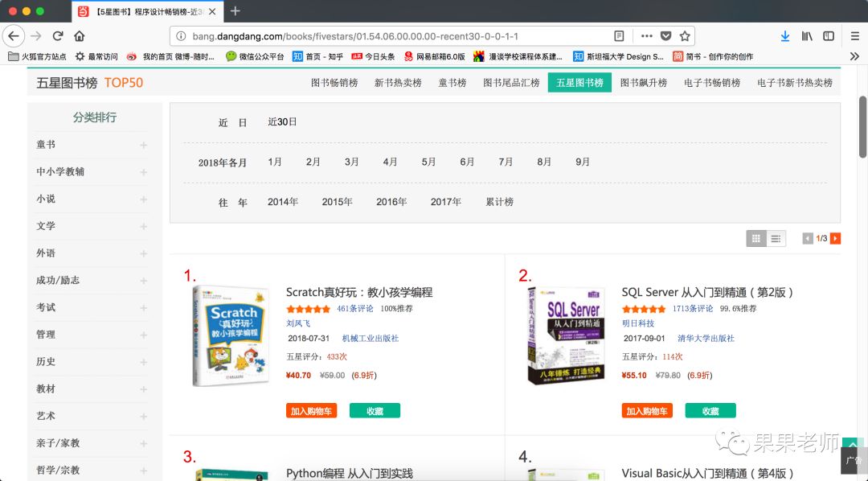Select 1月 monthly ranking
This screenshot has width=868, height=481.
275,162
